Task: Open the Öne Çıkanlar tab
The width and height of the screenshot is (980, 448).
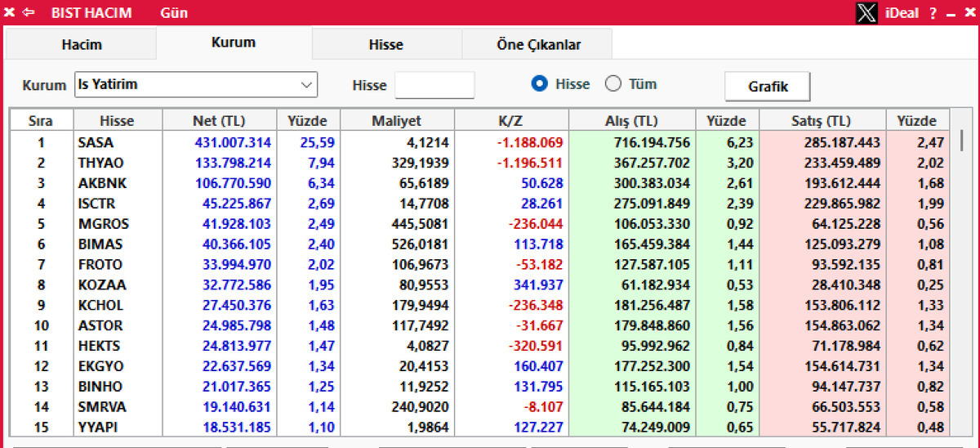Action: [539, 45]
